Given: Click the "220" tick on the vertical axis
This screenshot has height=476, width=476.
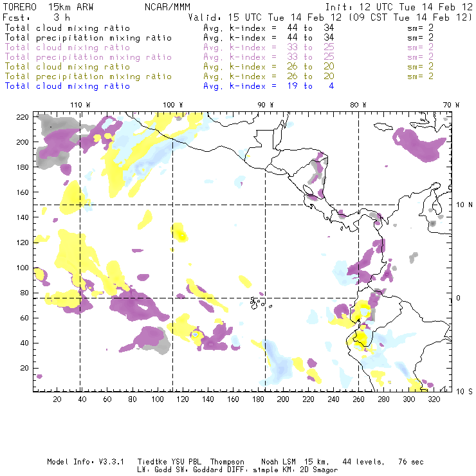Looking at the screenshot, I should 23,117.
